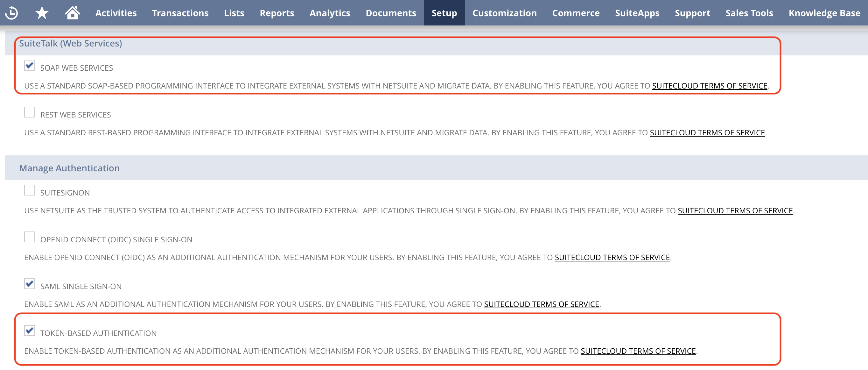This screenshot has width=868, height=370.
Task: Enable the REST Web Services checkbox
Action: 30,112
